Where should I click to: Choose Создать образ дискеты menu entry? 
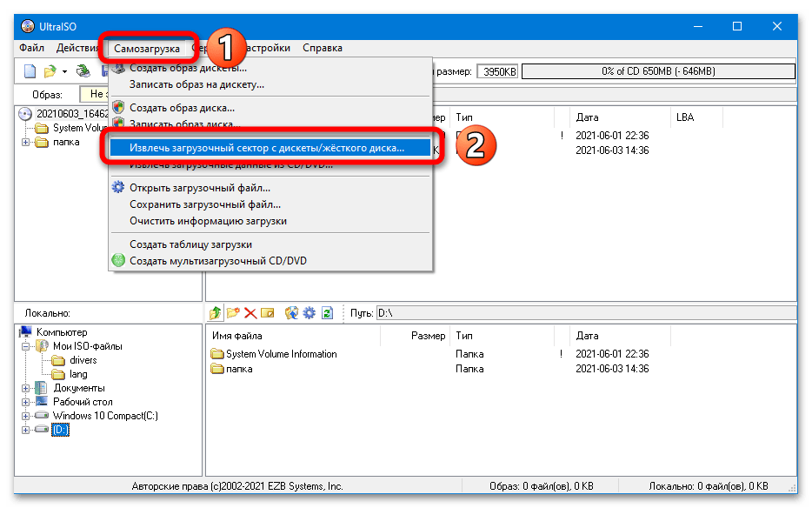(270, 68)
